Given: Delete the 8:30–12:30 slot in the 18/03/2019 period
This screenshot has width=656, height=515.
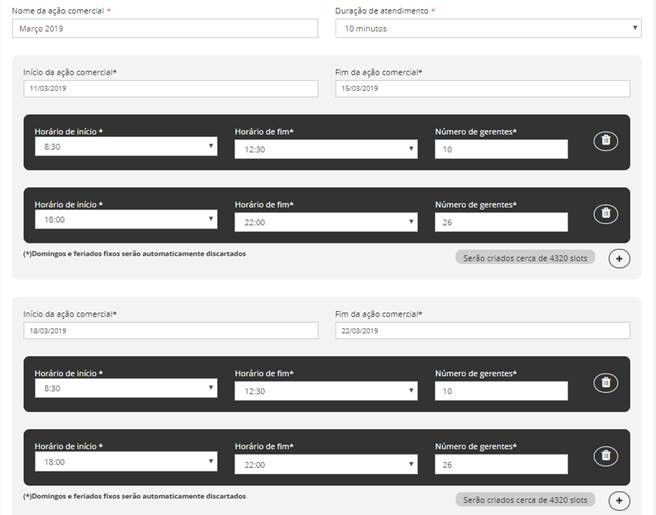Looking at the screenshot, I should point(604,383).
